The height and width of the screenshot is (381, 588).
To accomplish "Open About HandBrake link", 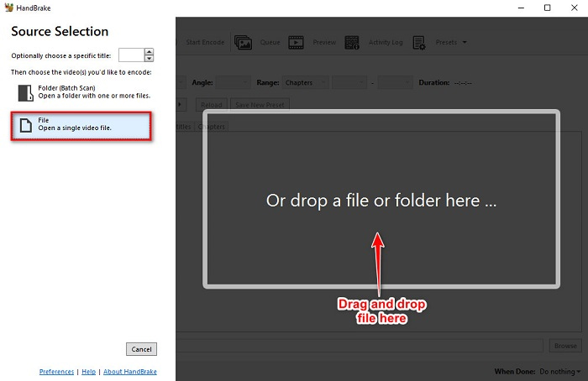I will (130, 372).
